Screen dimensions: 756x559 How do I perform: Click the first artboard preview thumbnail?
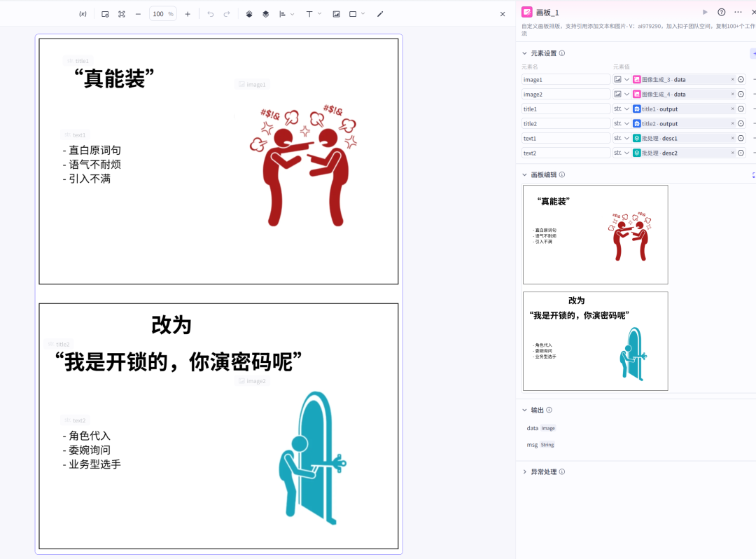point(595,235)
